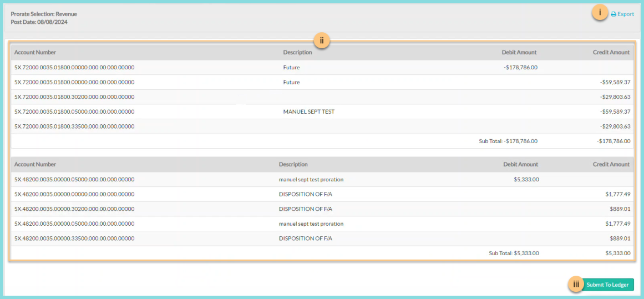Click the circular 'iii' annotation marker
644x299 pixels.
point(576,285)
